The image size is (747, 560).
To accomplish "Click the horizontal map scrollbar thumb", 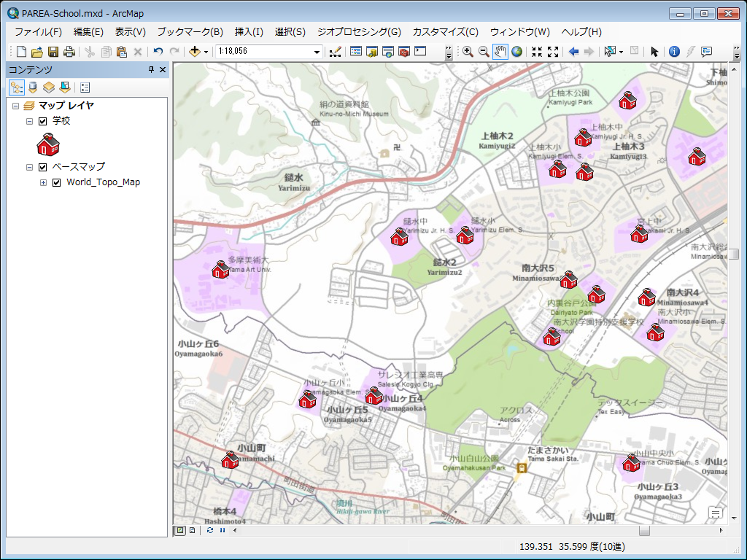I will 644,531.
